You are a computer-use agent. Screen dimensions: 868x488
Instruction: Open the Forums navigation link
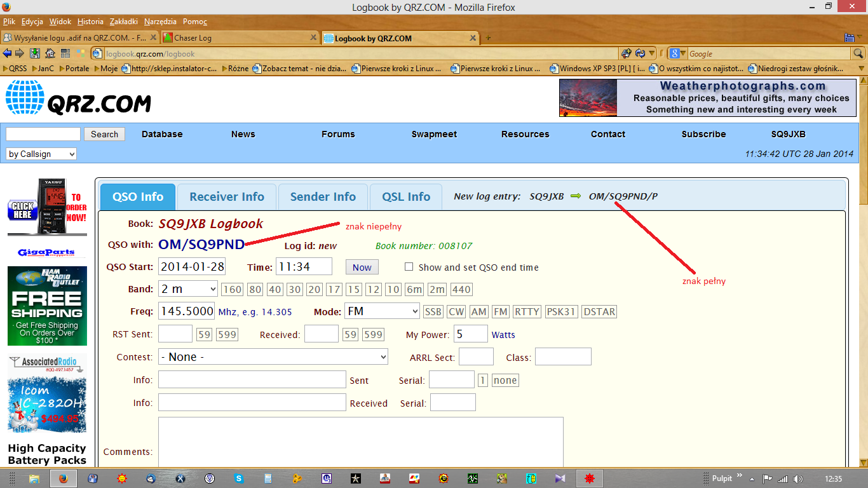pos(338,134)
